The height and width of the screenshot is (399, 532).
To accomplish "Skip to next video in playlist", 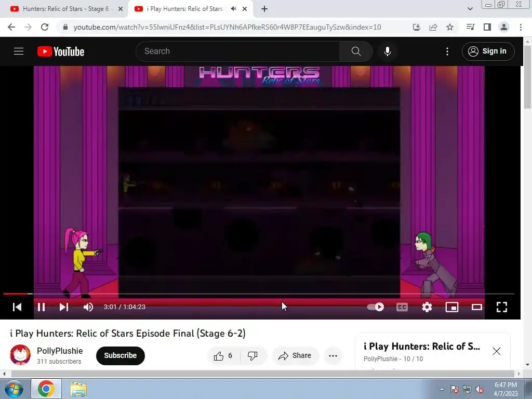I will pos(64,307).
